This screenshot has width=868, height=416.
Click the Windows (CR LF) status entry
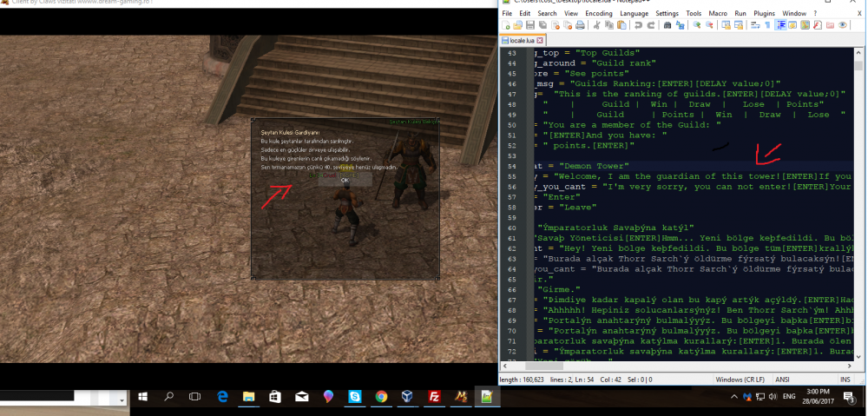tap(740, 380)
